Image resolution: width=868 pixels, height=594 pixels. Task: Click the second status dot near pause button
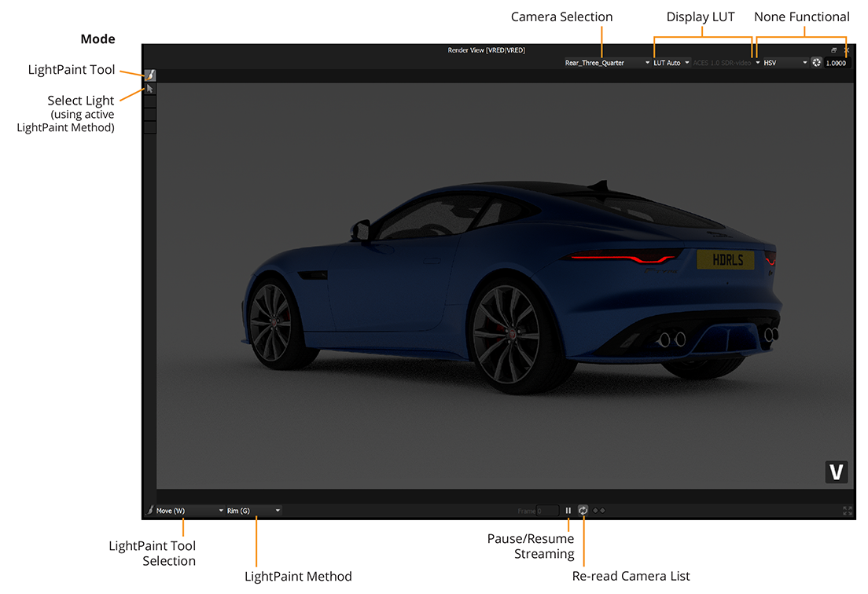point(604,511)
